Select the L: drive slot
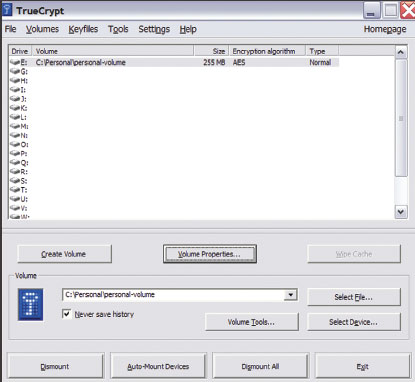 click(18, 117)
